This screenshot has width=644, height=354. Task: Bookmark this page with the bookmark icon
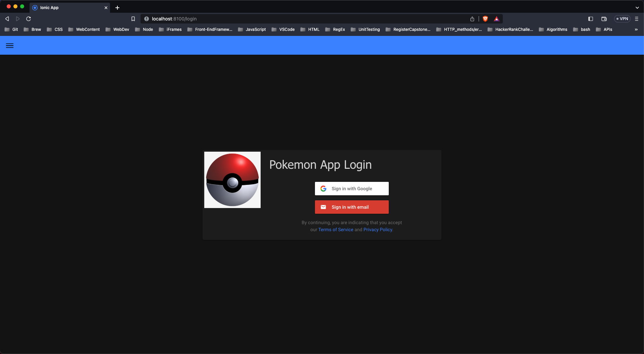[x=133, y=19]
